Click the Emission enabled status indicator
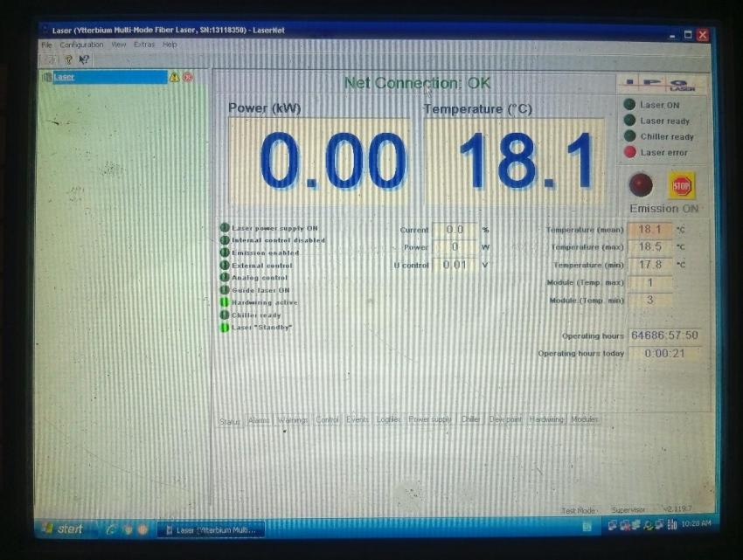This screenshot has width=743, height=560. (225, 252)
